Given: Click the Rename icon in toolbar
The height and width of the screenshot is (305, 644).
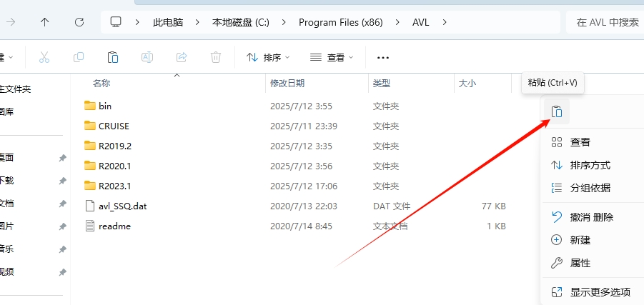Looking at the screenshot, I should [147, 57].
